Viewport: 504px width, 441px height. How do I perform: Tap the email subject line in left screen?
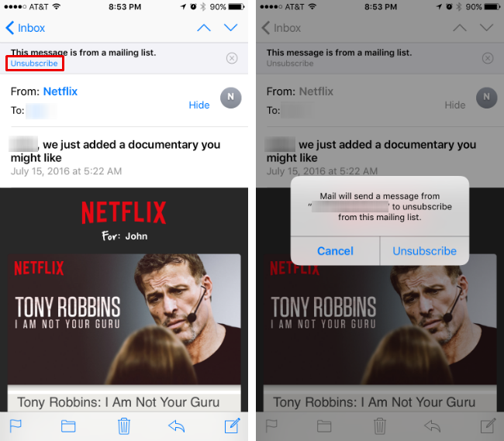[x=116, y=151]
